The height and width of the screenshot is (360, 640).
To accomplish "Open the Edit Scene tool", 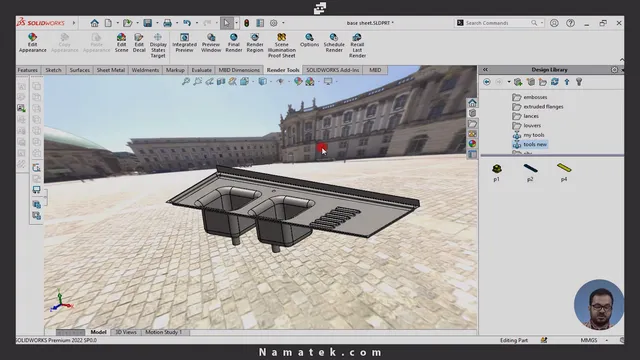I will coord(121,43).
